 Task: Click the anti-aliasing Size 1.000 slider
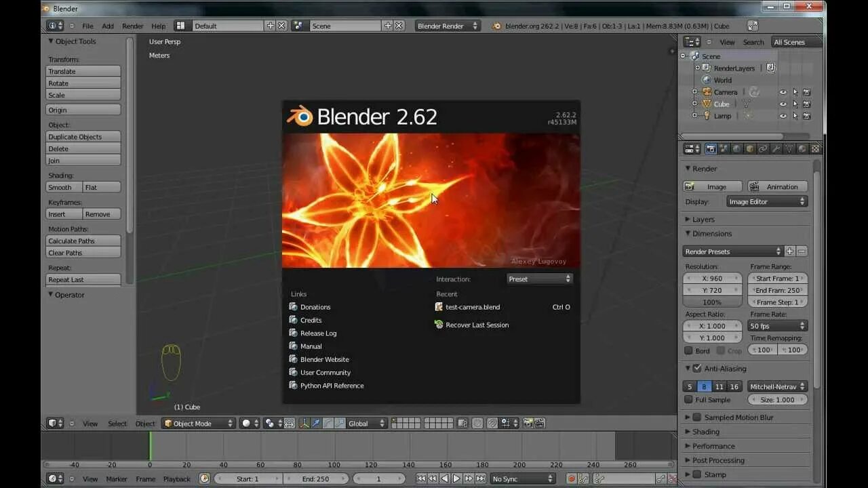[778, 400]
